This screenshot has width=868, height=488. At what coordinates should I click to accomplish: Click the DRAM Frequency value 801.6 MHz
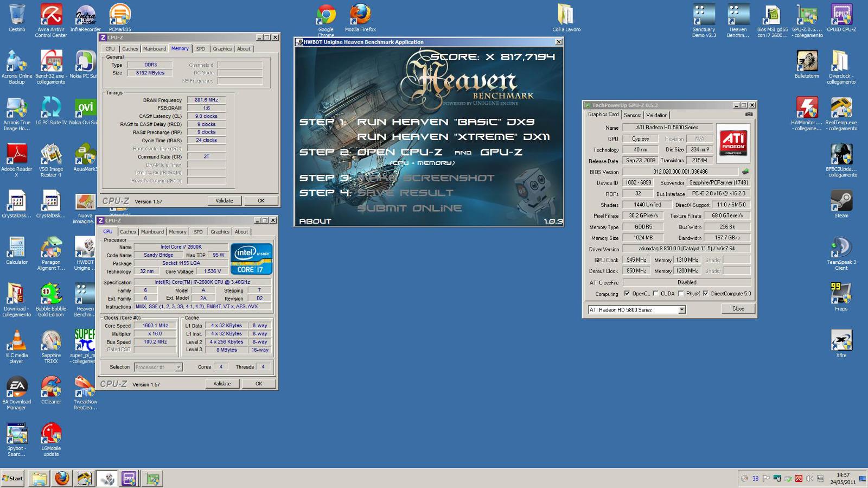[x=206, y=100]
